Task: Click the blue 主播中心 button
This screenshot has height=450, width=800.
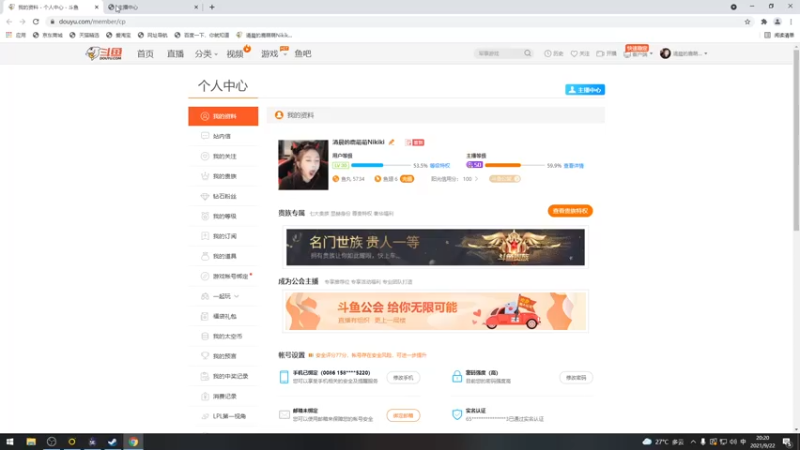Action: coord(585,90)
